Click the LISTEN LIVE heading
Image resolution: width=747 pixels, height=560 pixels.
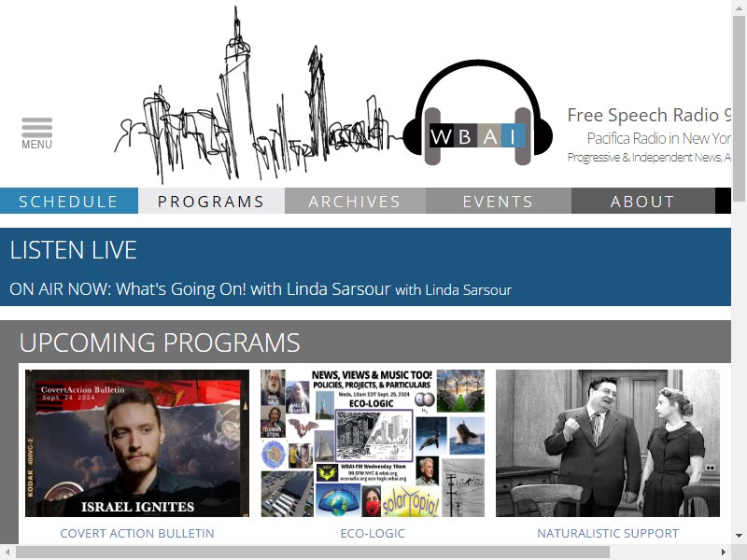(74, 250)
